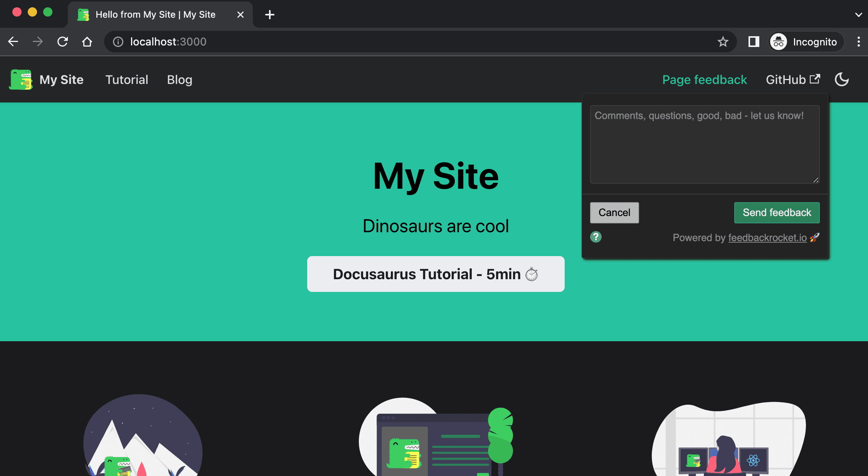Viewport: 868px width, 476px height.
Task: Open the feedbackrocket.io link
Action: [x=767, y=238]
